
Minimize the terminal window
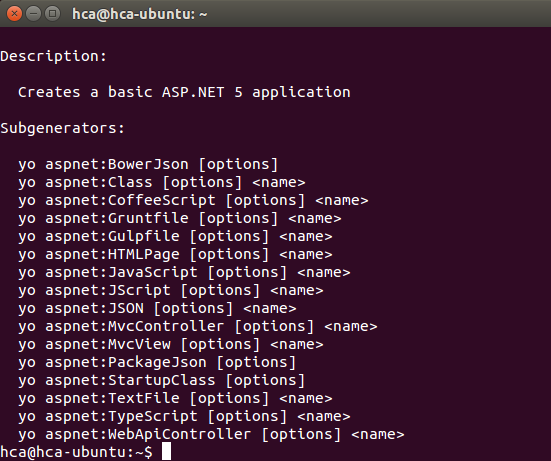click(33, 14)
